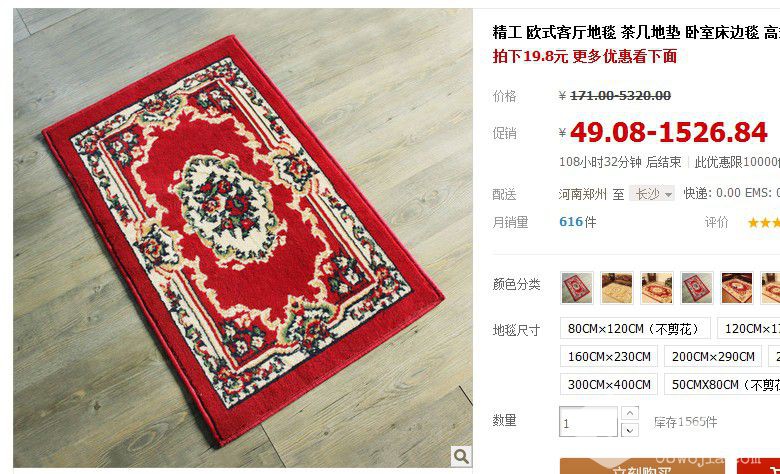Select the first red rug color thumbnail
Image resolution: width=780 pixels, height=474 pixels.
(577, 287)
